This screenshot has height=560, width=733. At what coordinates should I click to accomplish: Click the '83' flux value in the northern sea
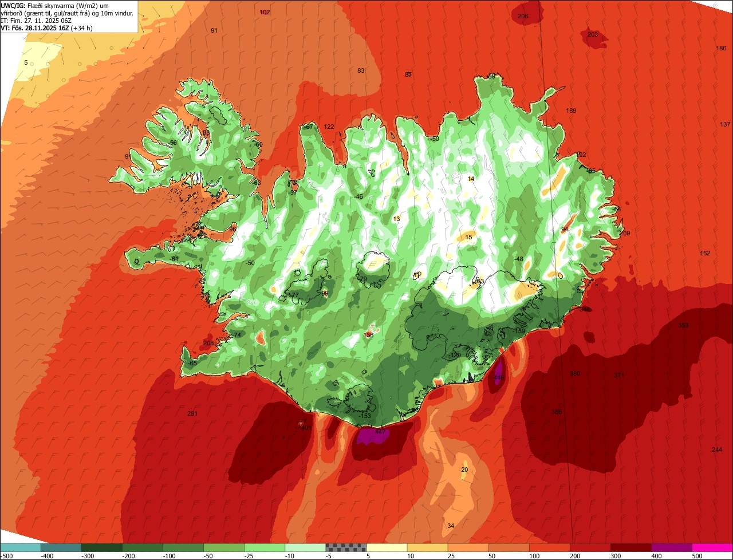(361, 70)
